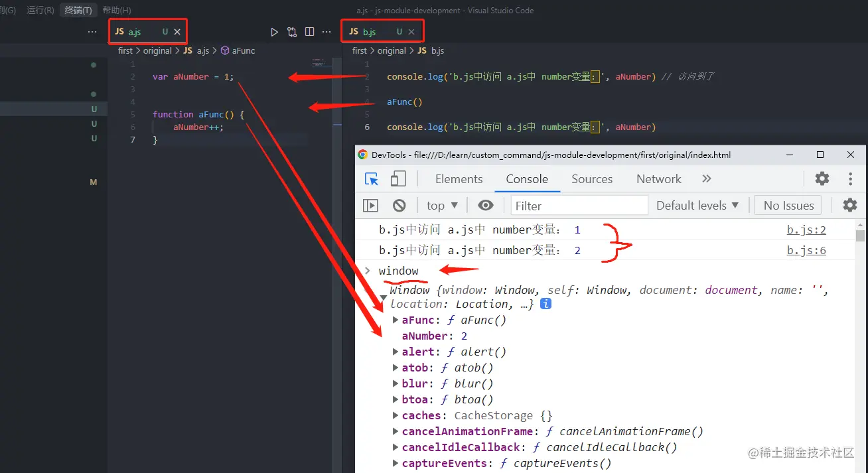Click the aFunc() call in b.js
The height and width of the screenshot is (473, 868).
click(404, 102)
